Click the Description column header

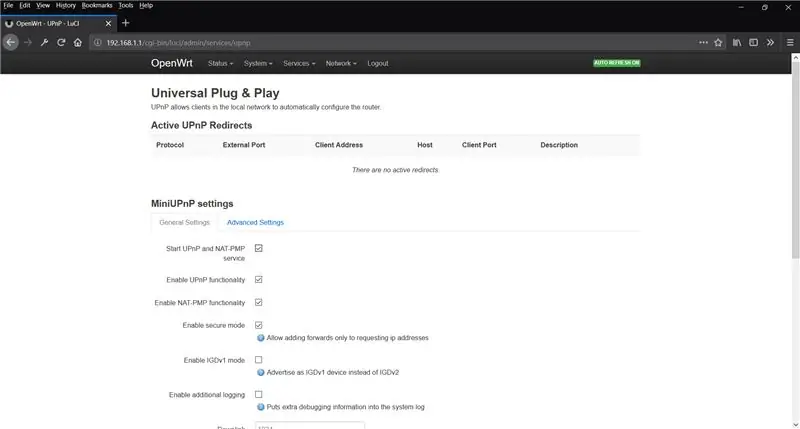click(559, 145)
